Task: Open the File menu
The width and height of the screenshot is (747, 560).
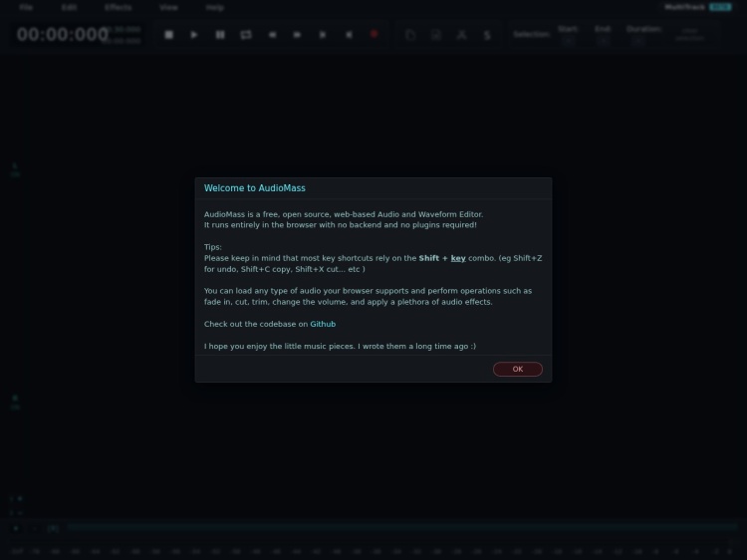Action: point(26,7)
